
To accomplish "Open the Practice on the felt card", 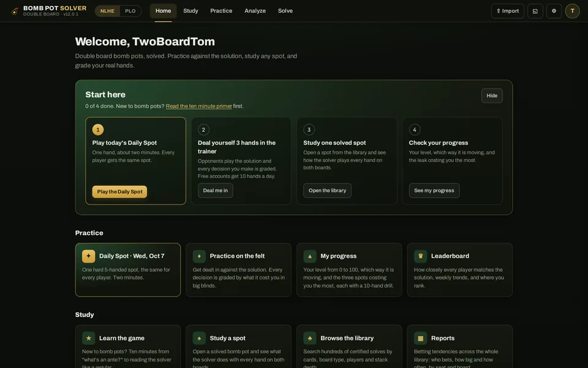I will point(238,270).
